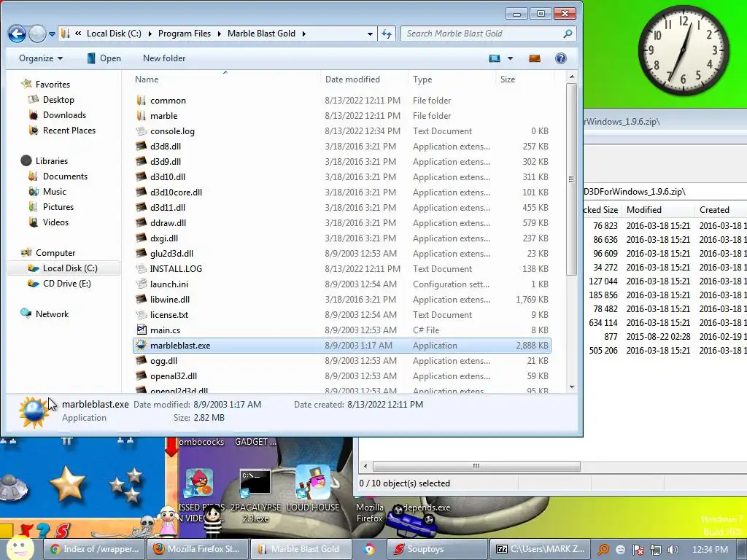This screenshot has width=747, height=560.
Task: Select Computer in the navigation pane
Action: click(x=55, y=253)
